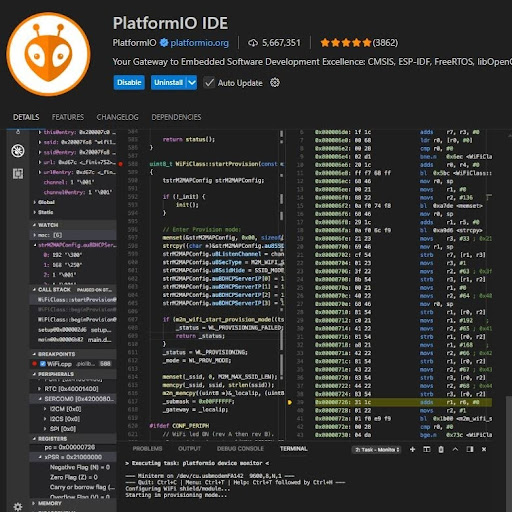Click the red breakpoint dot at line 588
The height and width of the screenshot is (512, 512).
coord(121,164)
